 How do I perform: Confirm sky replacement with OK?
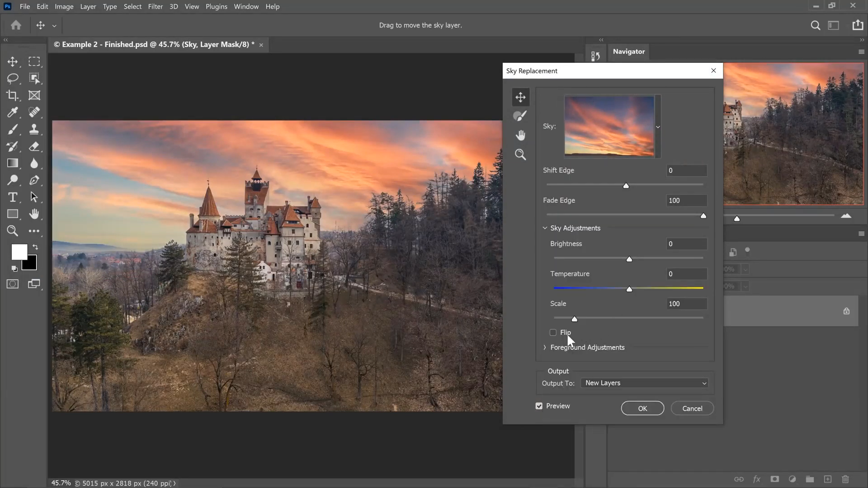pos(642,408)
